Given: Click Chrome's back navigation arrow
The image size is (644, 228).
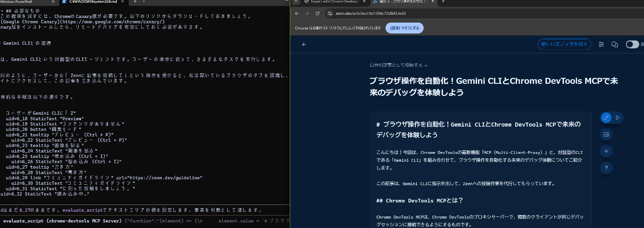Looking at the screenshot, I should pos(297,13).
